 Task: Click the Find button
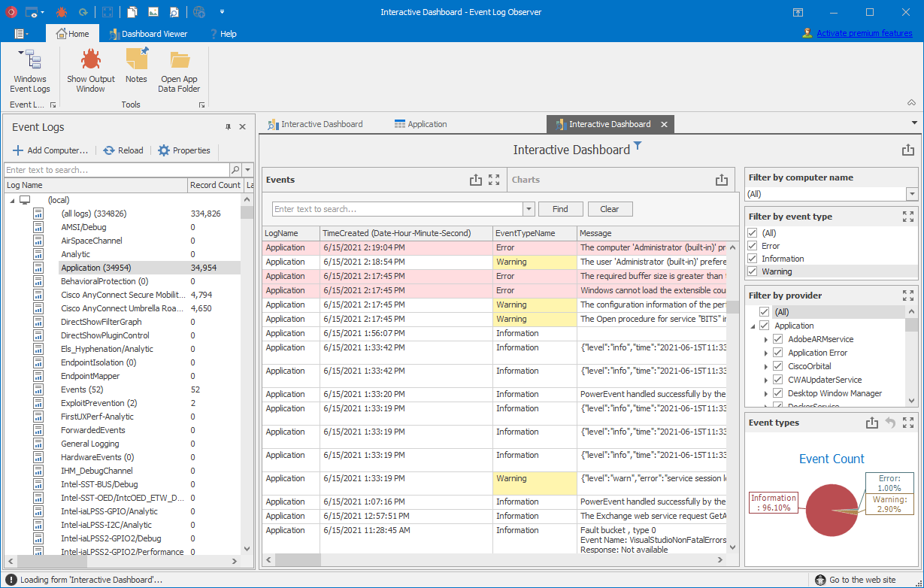pos(560,209)
